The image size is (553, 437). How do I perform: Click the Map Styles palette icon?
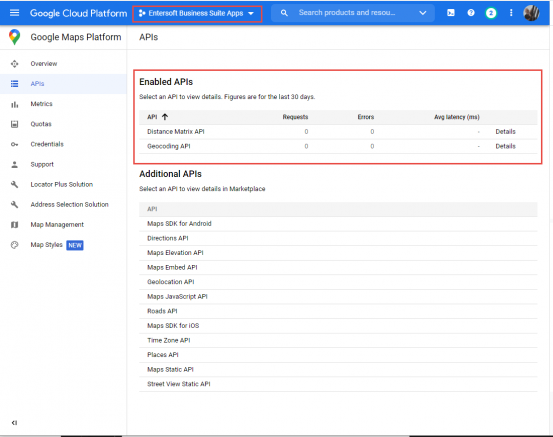[14, 245]
